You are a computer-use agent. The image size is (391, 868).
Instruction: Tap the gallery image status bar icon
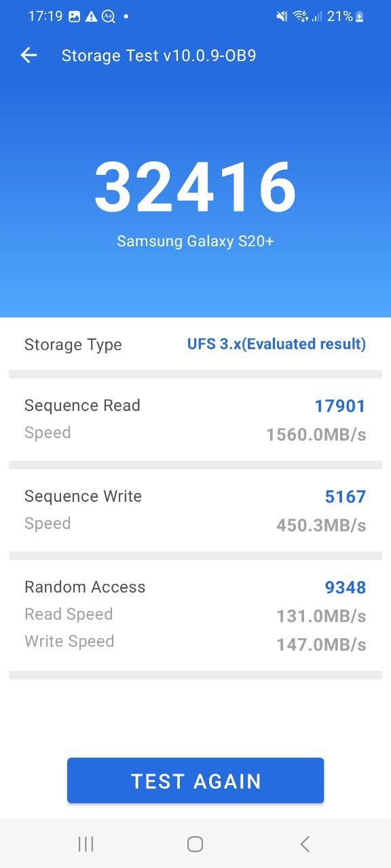pyautogui.click(x=75, y=16)
